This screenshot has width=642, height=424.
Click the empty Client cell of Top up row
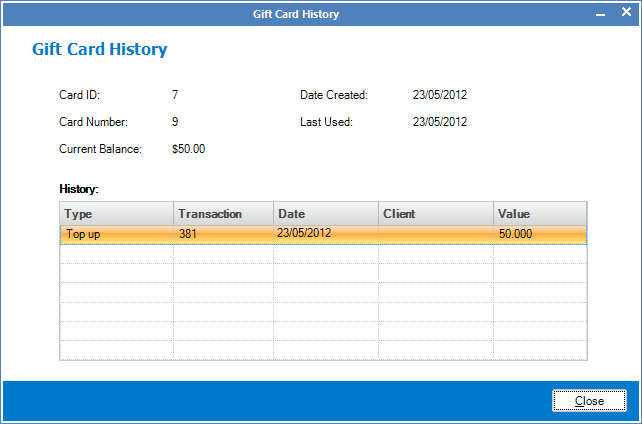(x=435, y=234)
